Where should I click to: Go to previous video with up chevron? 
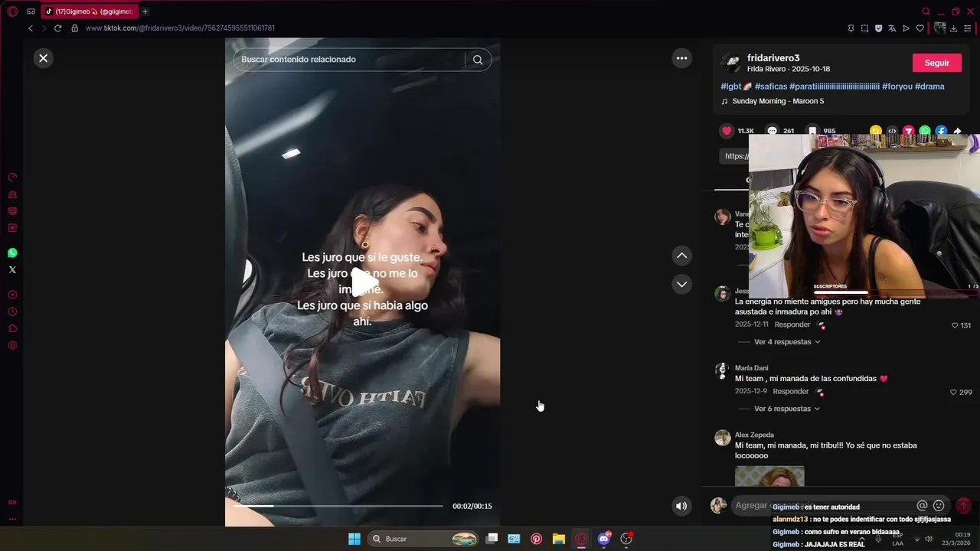(681, 256)
